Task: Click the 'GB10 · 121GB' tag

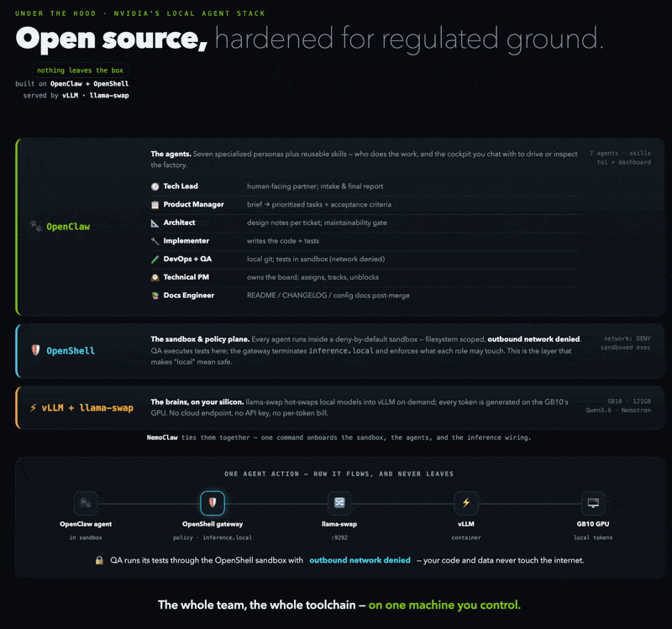Action: [x=629, y=401]
